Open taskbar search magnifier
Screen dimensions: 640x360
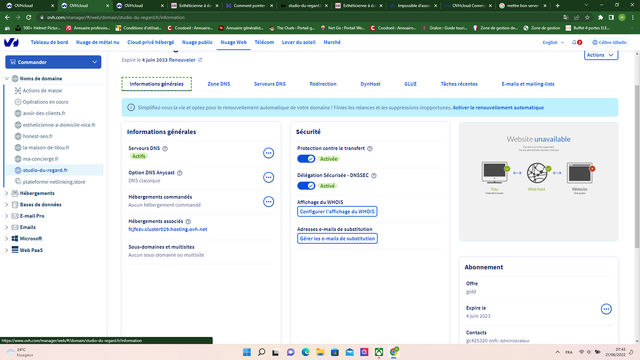coord(261,352)
